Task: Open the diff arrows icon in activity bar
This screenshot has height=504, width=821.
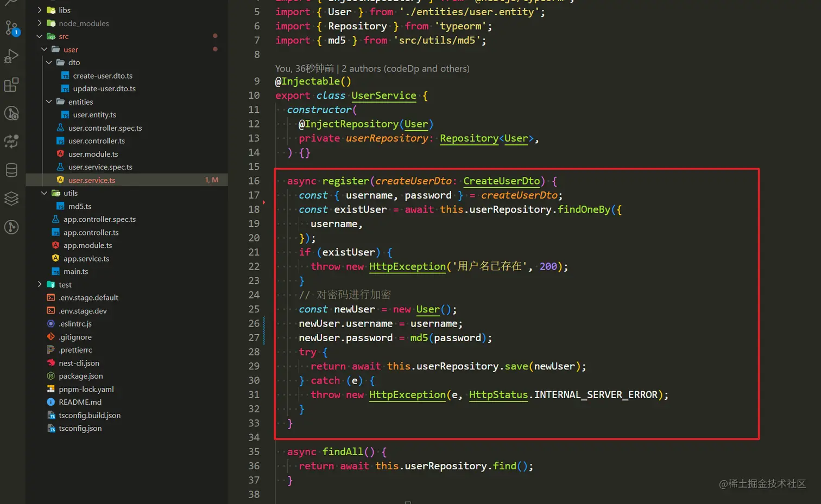Action: (x=12, y=142)
